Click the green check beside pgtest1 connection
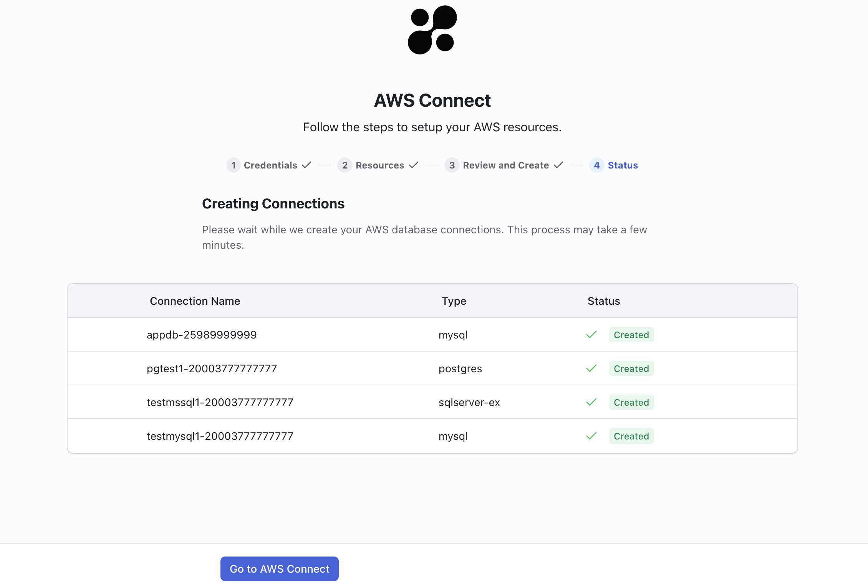 591,368
